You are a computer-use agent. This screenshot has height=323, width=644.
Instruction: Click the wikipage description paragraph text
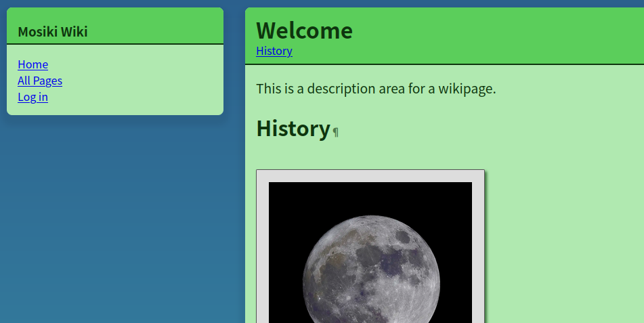tap(376, 89)
